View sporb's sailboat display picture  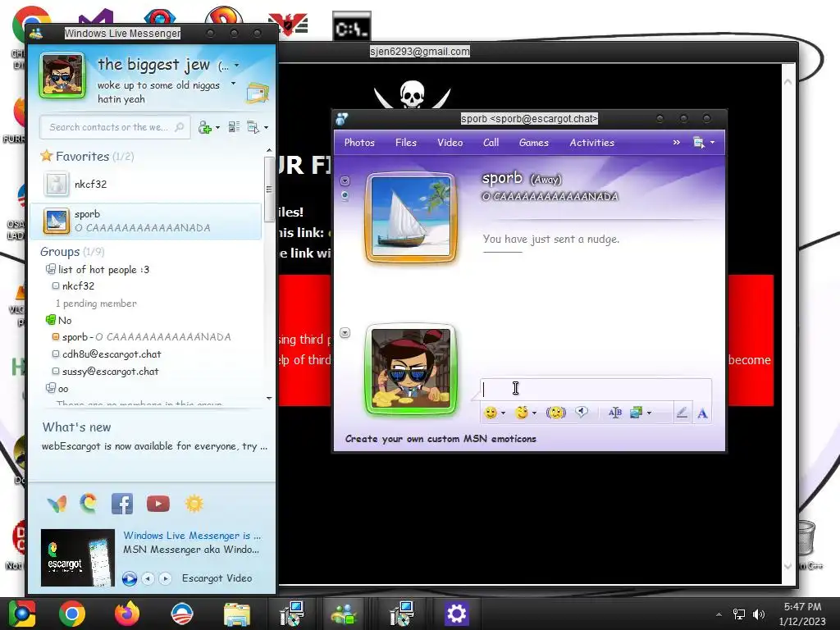tap(411, 217)
